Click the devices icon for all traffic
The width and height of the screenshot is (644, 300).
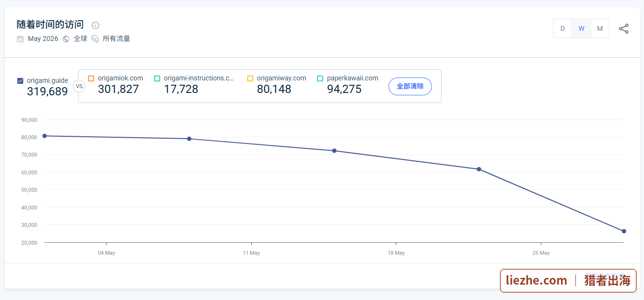[95, 39]
